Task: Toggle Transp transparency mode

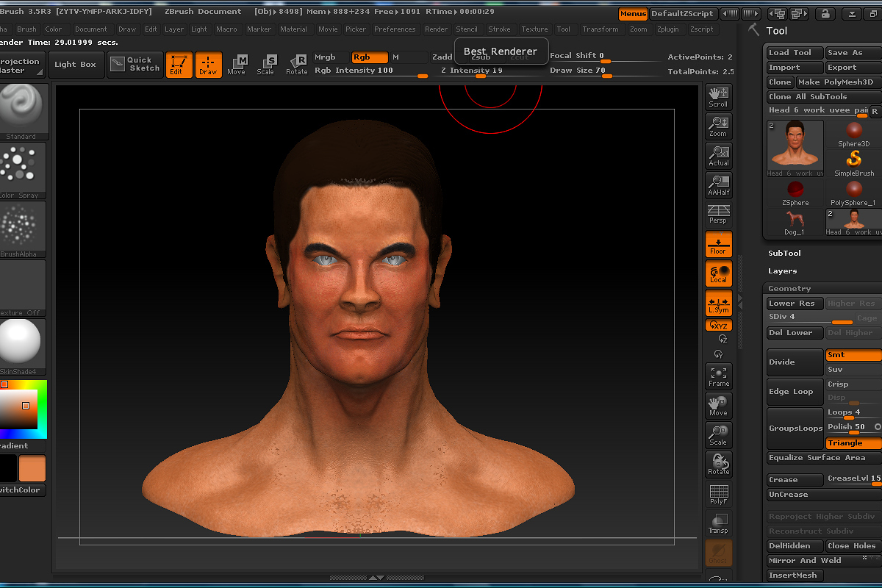Action: pyautogui.click(x=718, y=523)
